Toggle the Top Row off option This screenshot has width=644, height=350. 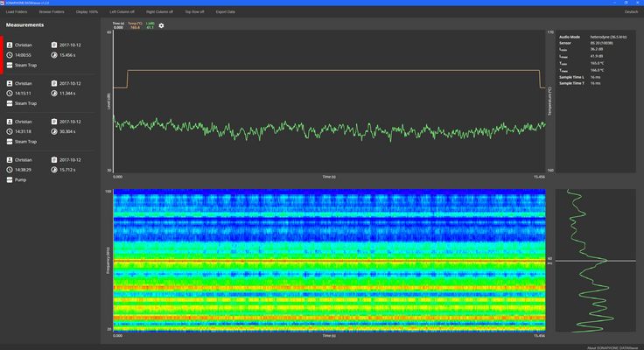[194, 12]
